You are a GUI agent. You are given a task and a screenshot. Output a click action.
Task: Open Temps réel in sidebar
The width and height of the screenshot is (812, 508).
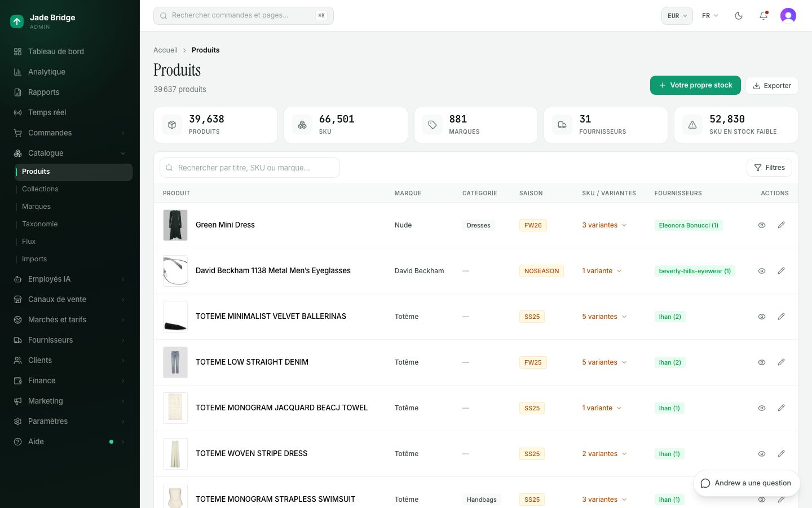pyautogui.click(x=70, y=112)
